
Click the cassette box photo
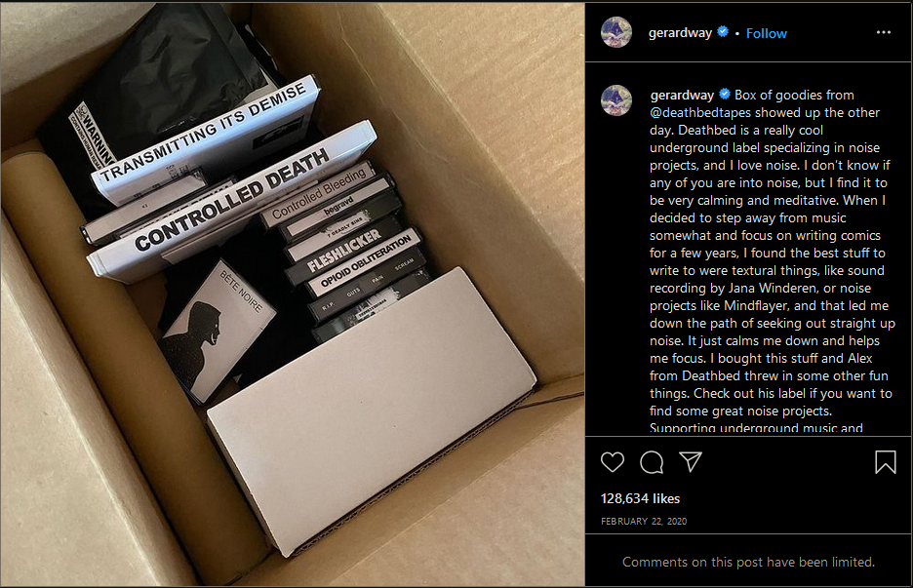tap(293, 294)
